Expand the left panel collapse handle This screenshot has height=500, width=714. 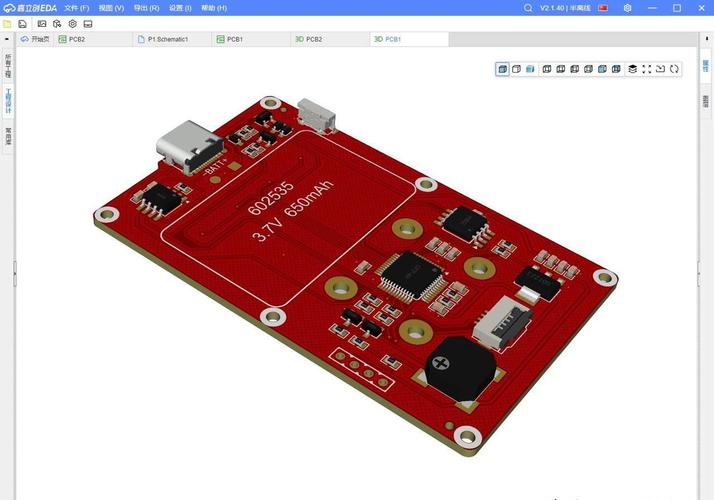(14, 273)
